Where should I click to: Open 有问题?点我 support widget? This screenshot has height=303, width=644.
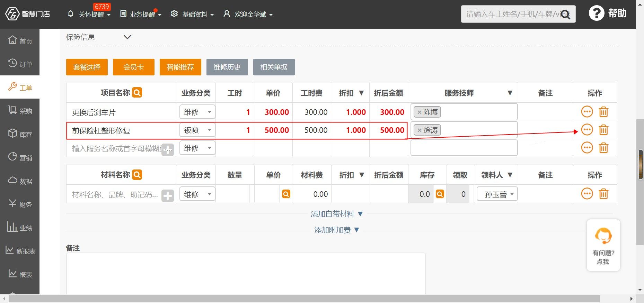[603, 245]
